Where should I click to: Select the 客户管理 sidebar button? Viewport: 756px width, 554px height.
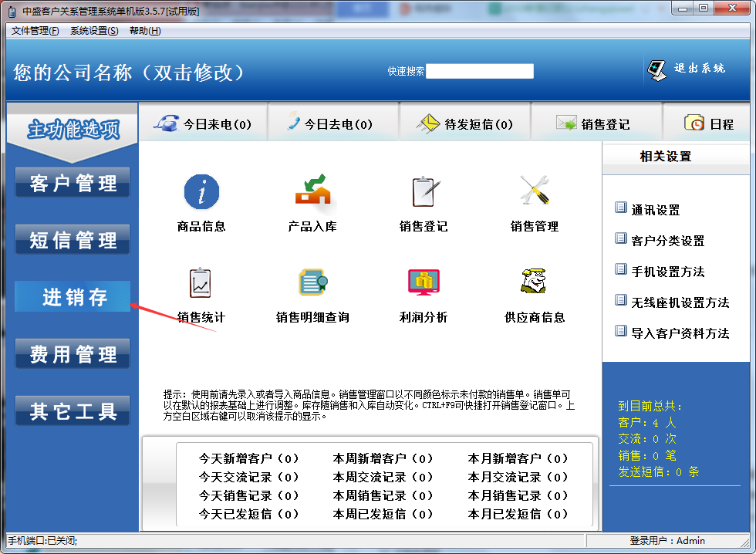[x=73, y=183]
